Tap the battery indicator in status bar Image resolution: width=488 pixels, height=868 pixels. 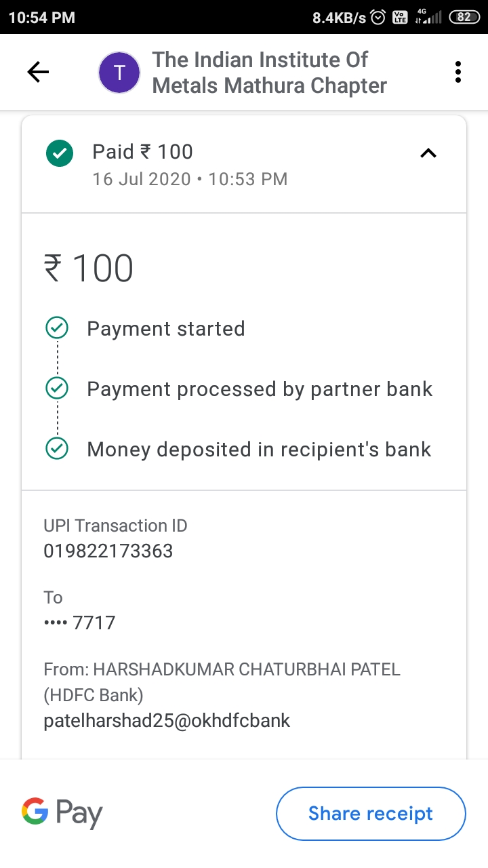464,17
